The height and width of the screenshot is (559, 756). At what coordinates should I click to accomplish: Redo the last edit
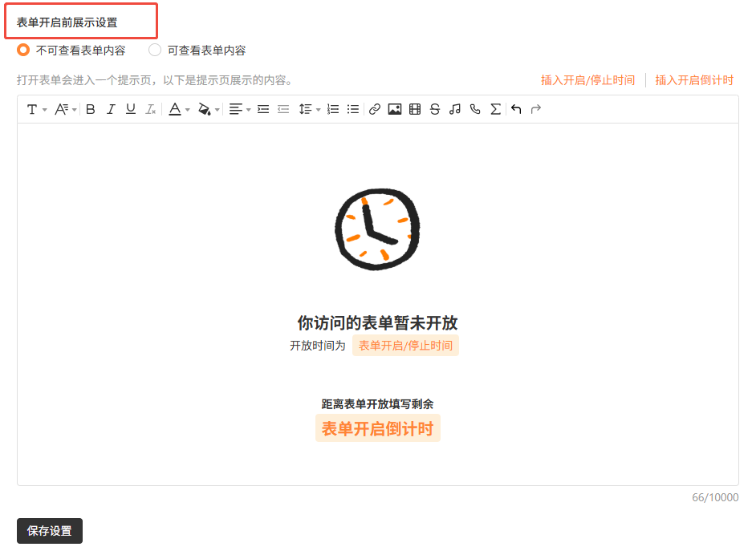pos(535,109)
